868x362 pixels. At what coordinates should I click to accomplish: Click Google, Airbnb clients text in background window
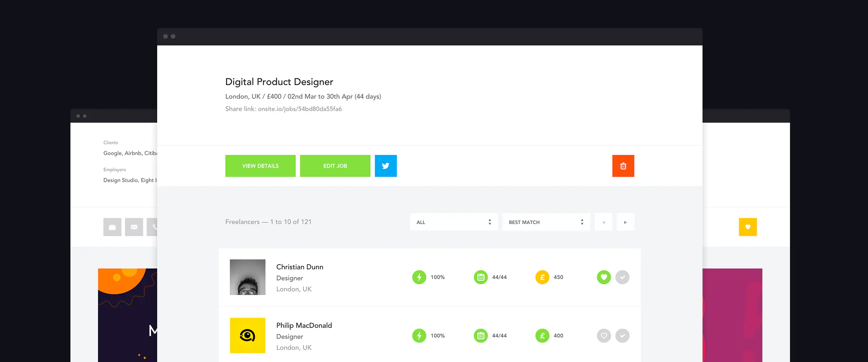130,153
